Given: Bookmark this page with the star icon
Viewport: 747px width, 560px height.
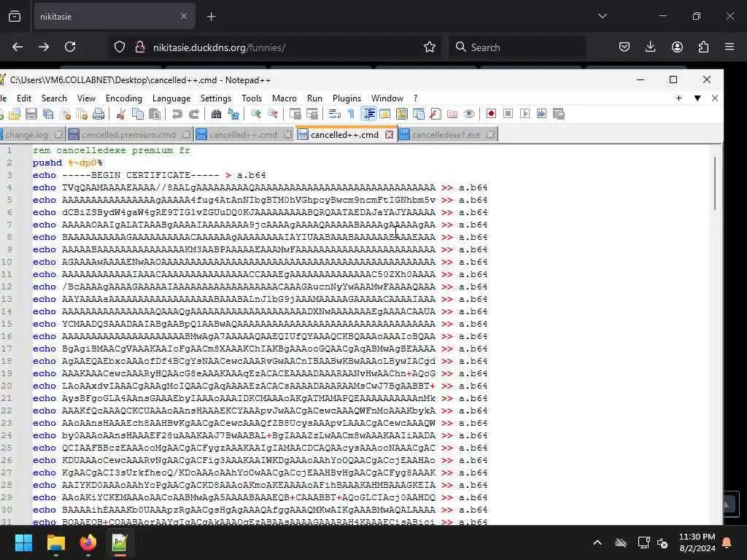Looking at the screenshot, I should click(430, 47).
